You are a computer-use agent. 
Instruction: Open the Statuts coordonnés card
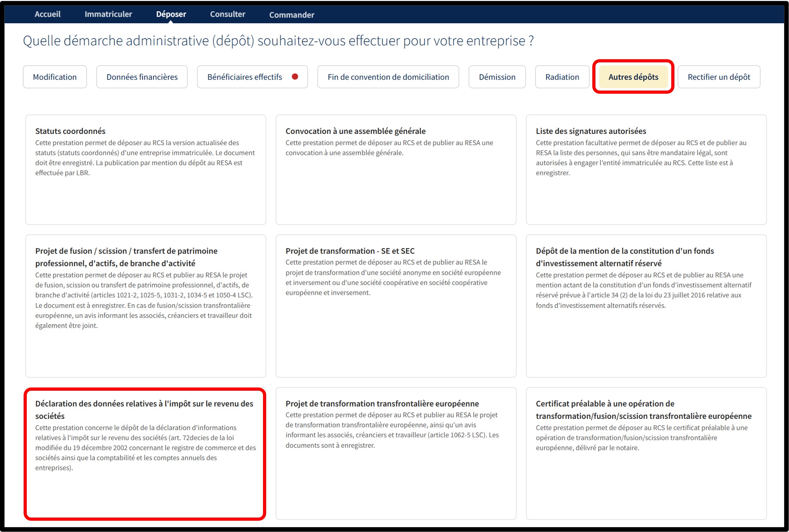(x=145, y=169)
